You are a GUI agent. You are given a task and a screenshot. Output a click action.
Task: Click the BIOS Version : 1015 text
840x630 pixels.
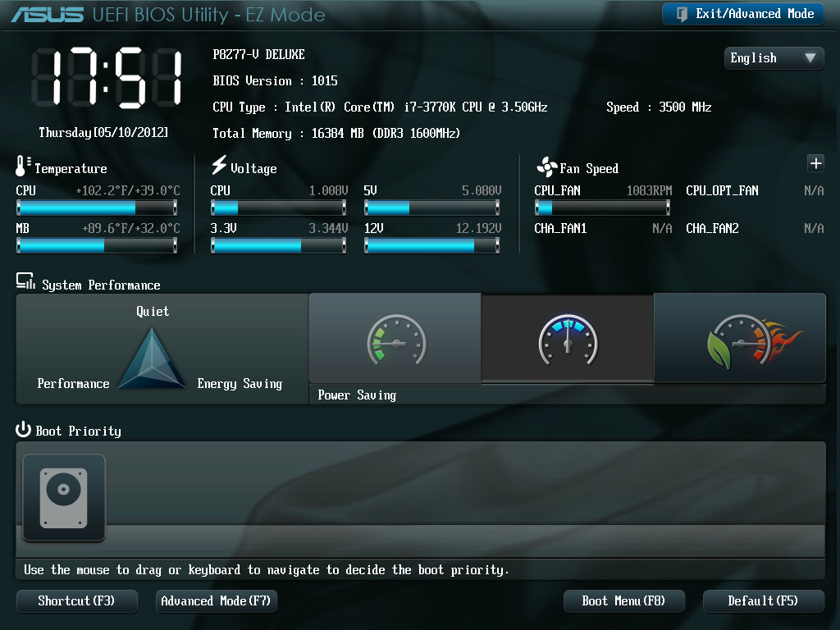click(276, 81)
